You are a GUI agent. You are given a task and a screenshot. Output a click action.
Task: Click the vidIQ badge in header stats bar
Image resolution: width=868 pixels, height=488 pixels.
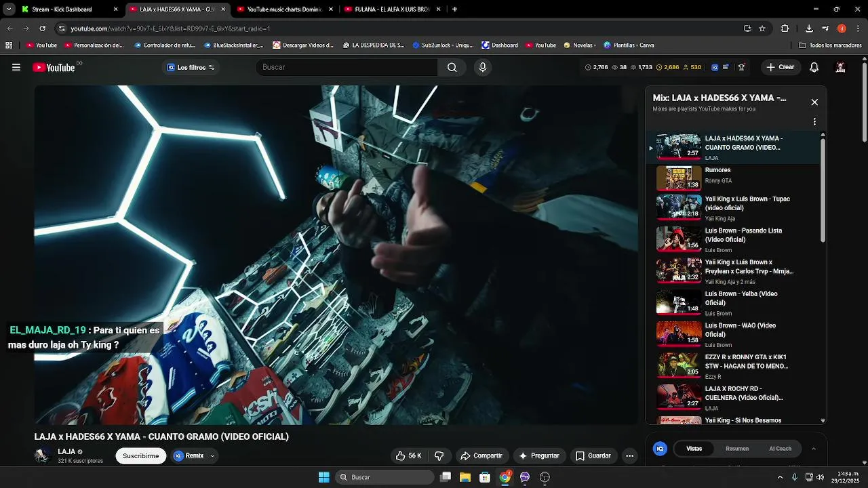click(715, 67)
